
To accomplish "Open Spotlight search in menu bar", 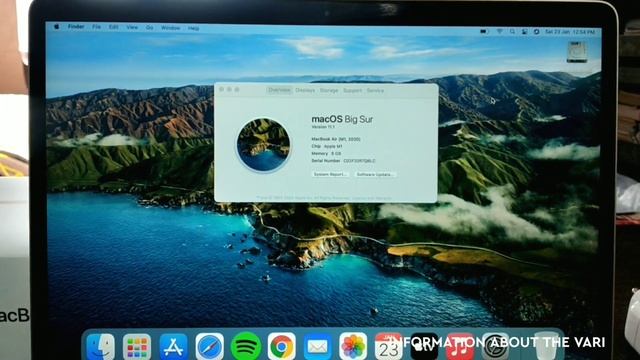I will [512, 31].
